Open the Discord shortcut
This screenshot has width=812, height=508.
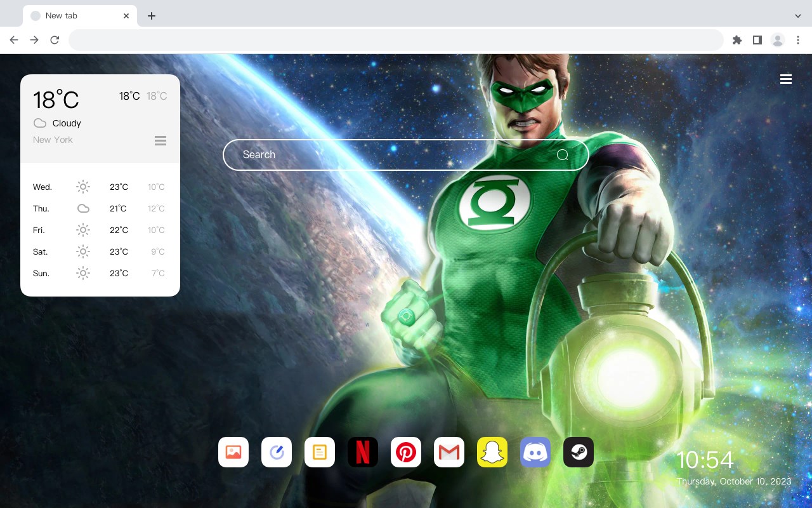[535, 452]
